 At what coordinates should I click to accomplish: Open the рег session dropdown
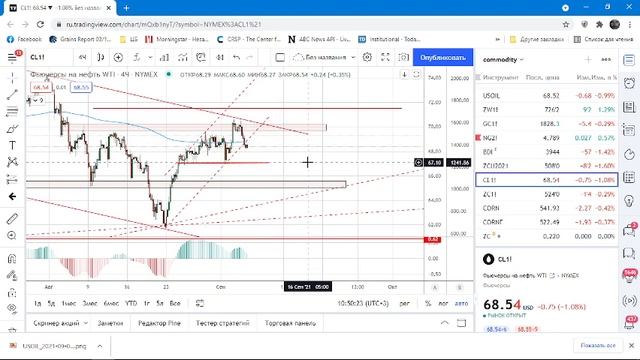404,303
